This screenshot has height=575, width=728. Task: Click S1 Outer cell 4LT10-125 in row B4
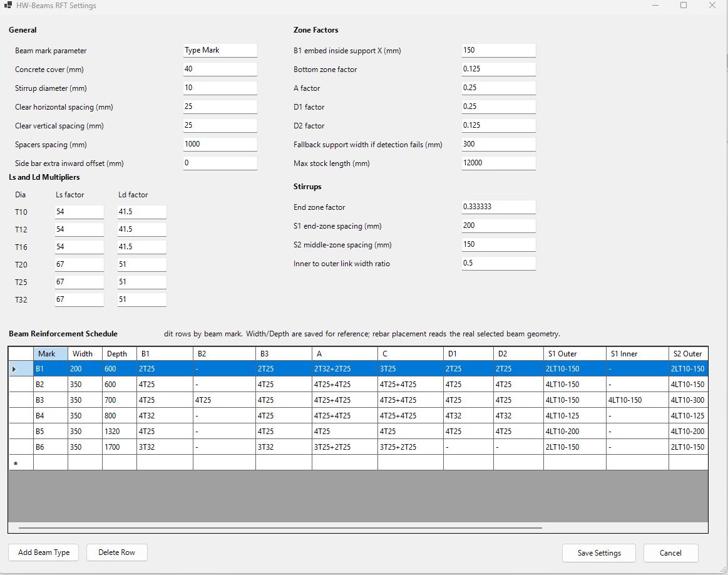pos(575,416)
